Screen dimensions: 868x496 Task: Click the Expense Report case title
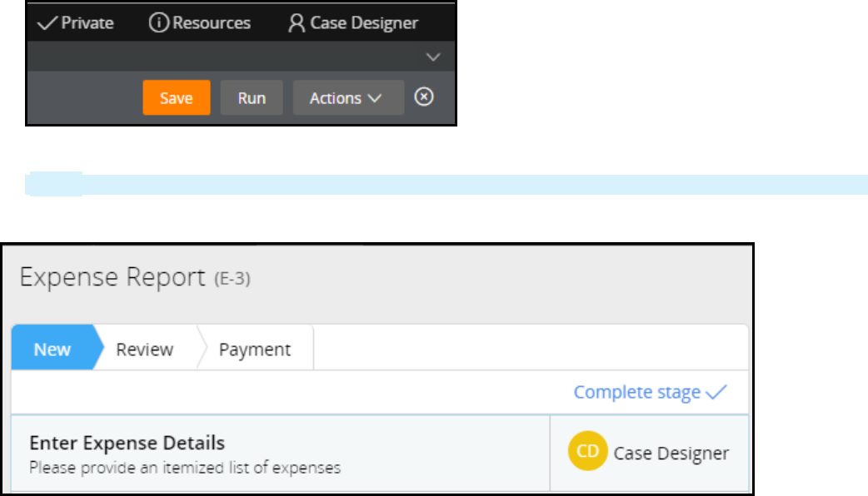pos(112,276)
